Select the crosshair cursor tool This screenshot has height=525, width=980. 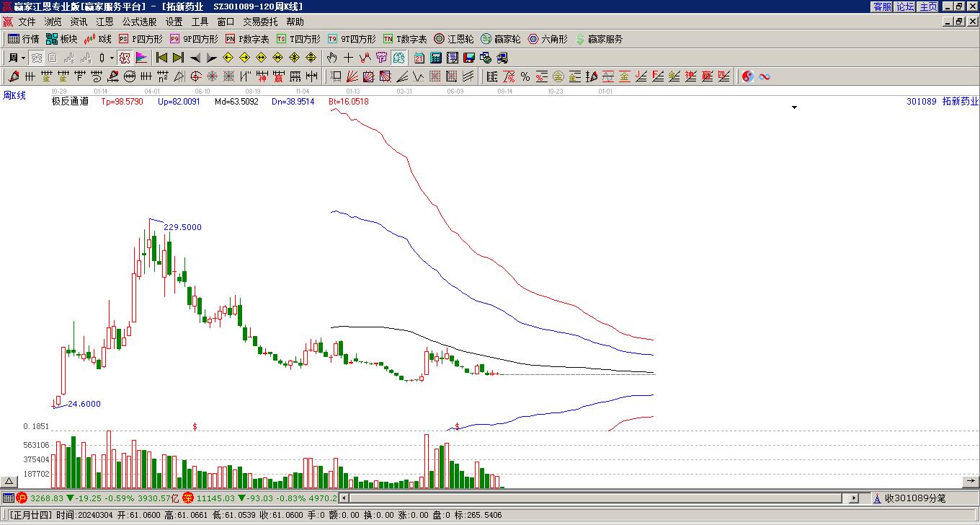(x=349, y=58)
